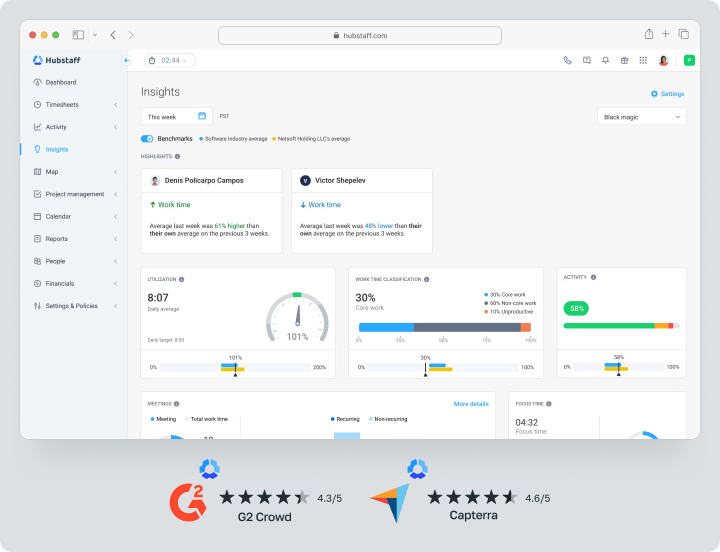Open a new browser tab
This screenshot has height=552, width=720.
[x=665, y=34]
